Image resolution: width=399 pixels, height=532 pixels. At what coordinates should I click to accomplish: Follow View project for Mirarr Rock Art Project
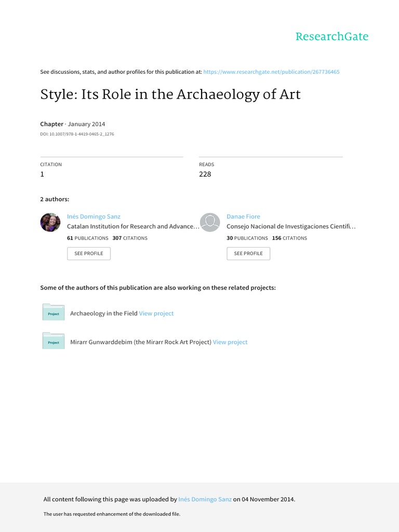point(230,342)
